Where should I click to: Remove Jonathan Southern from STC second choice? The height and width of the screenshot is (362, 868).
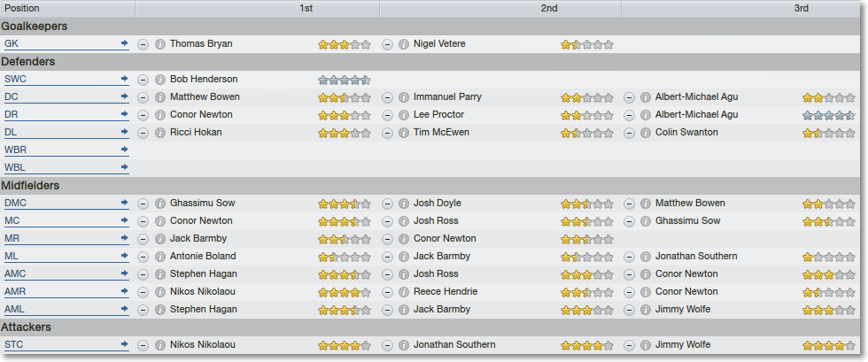pos(388,345)
